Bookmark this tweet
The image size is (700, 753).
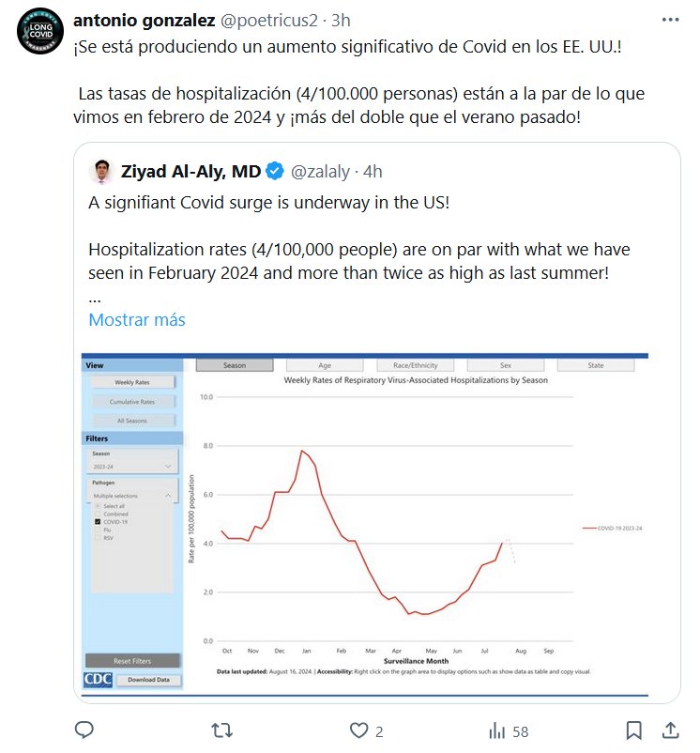[x=634, y=730]
